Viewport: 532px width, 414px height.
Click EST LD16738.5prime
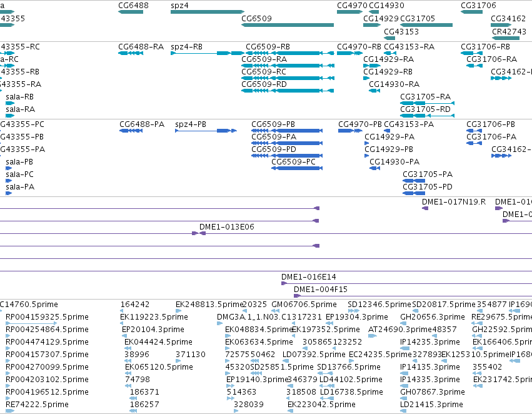351,392
